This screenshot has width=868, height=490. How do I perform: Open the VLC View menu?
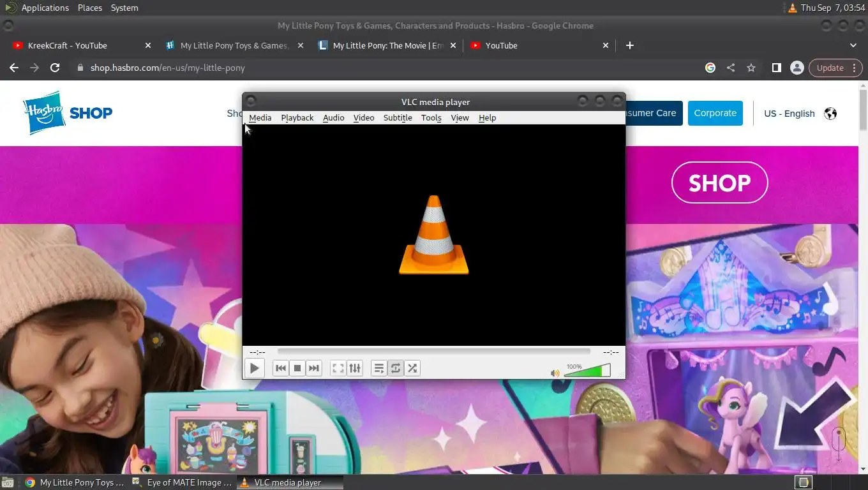(x=460, y=117)
